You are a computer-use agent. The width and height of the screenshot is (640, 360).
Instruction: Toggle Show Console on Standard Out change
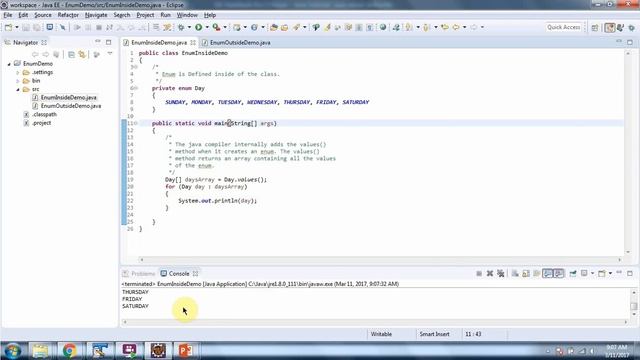[x=547, y=273]
